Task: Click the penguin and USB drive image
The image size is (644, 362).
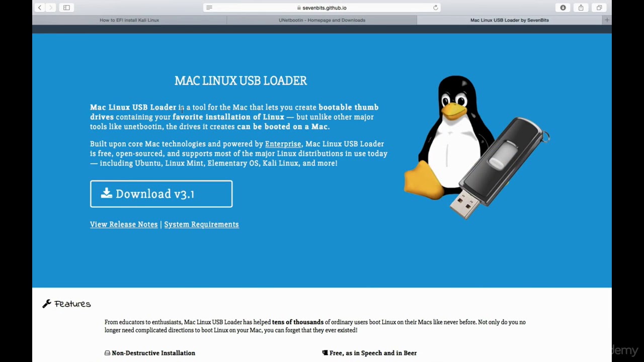Action: coord(476,146)
